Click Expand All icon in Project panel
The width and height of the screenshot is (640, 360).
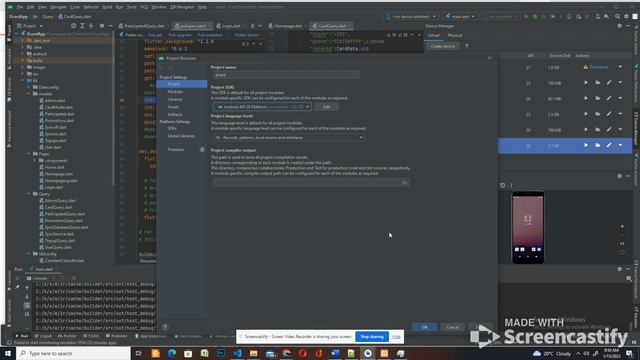(x=82, y=26)
